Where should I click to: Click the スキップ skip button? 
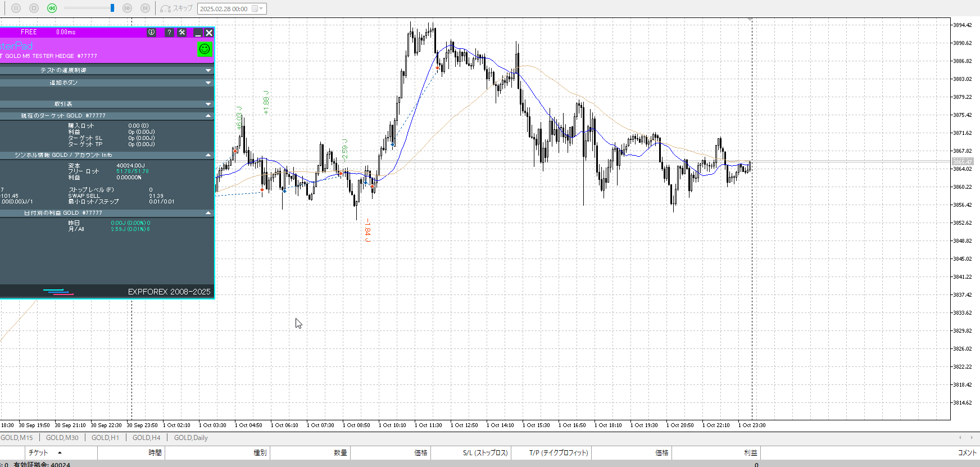pos(176,8)
